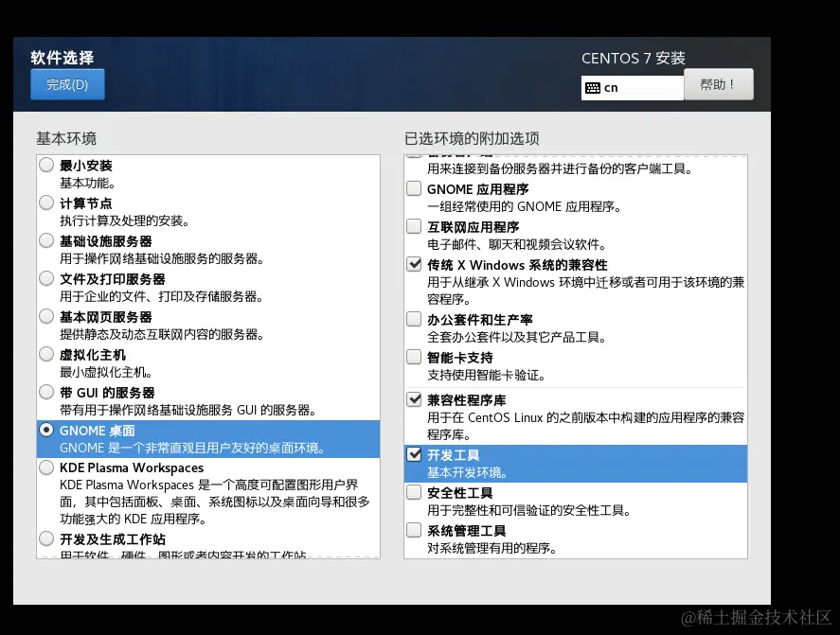Click the KDE Plasma Workspaces description paragraph
The width and height of the screenshot is (840, 635).
click(x=215, y=503)
